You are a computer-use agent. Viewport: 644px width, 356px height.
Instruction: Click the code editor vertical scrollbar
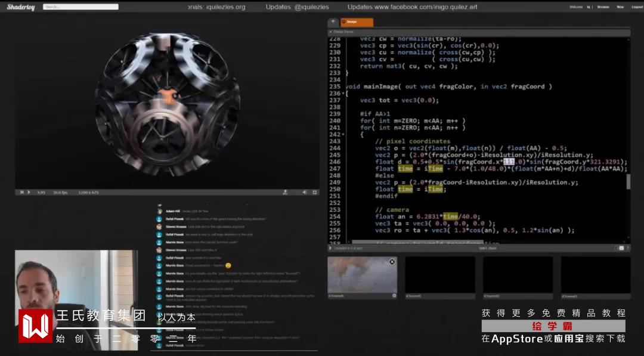pos(628,181)
